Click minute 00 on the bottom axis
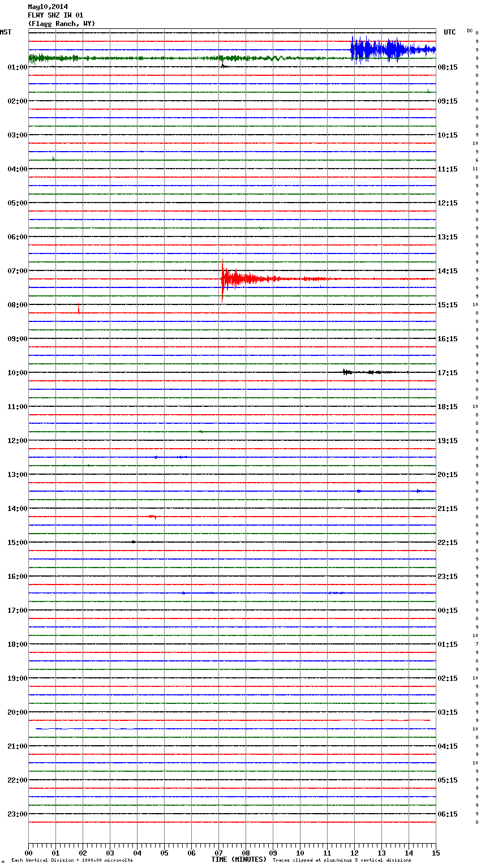 click(28, 853)
